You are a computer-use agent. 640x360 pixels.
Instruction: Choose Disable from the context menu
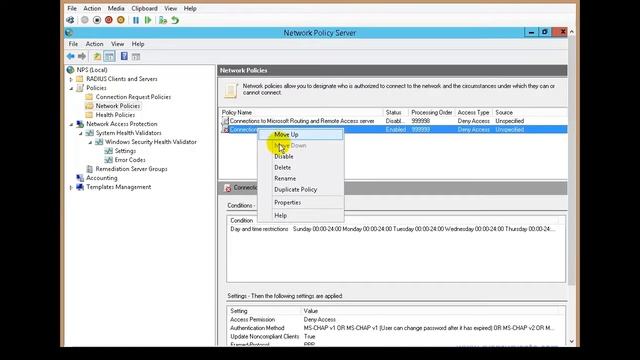pos(300,156)
